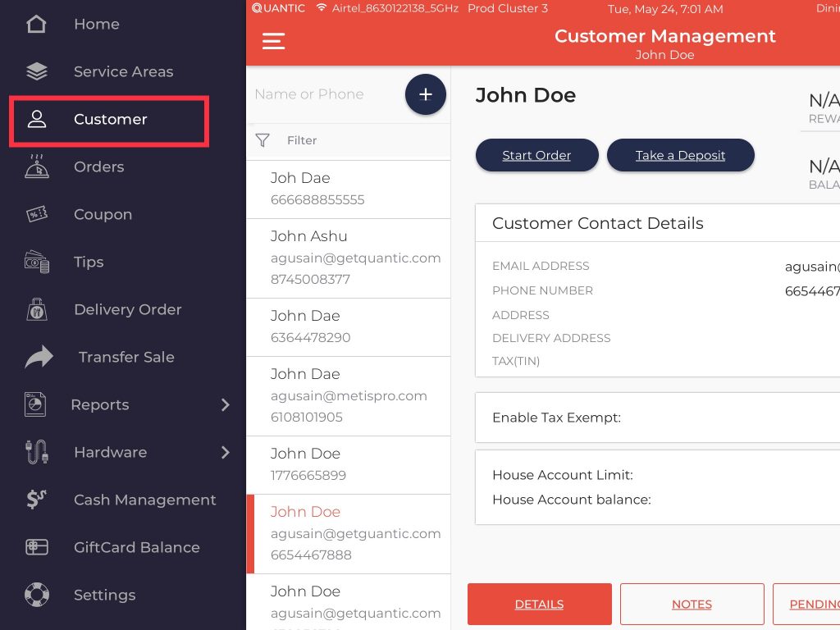Open Service Areas layers icon
The image size is (840, 630).
(x=37, y=71)
